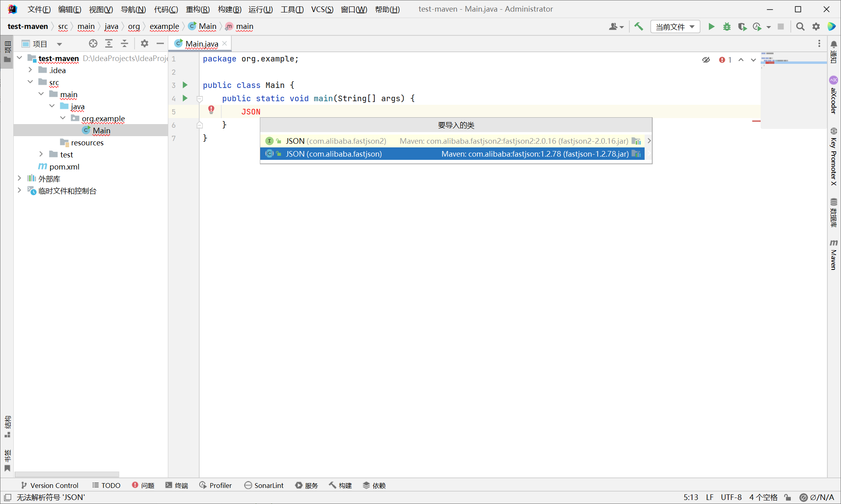Click Collapse All in project panel
The image size is (841, 504).
(x=125, y=43)
